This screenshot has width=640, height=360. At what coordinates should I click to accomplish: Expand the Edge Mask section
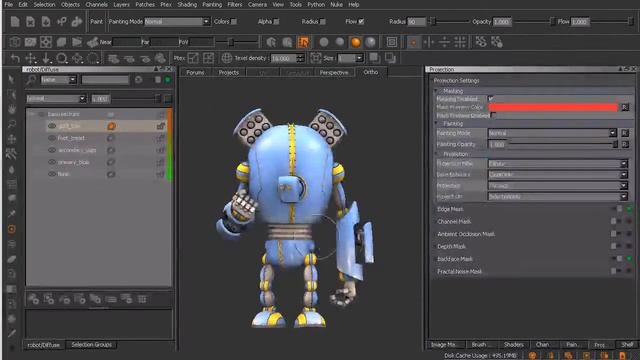(x=450, y=209)
